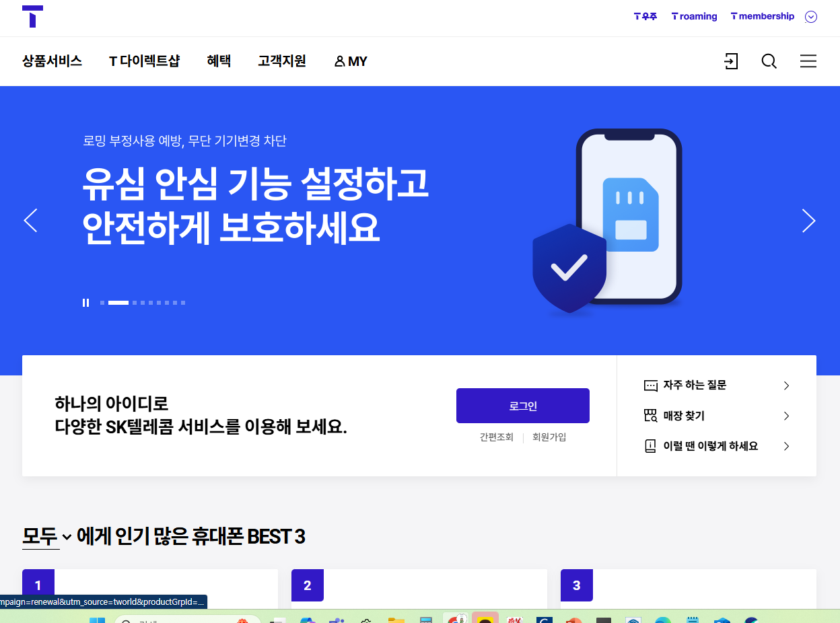Viewport: 840px width, 623px height.
Task: Open the T 다이렉트샵 menu
Action: 145,61
